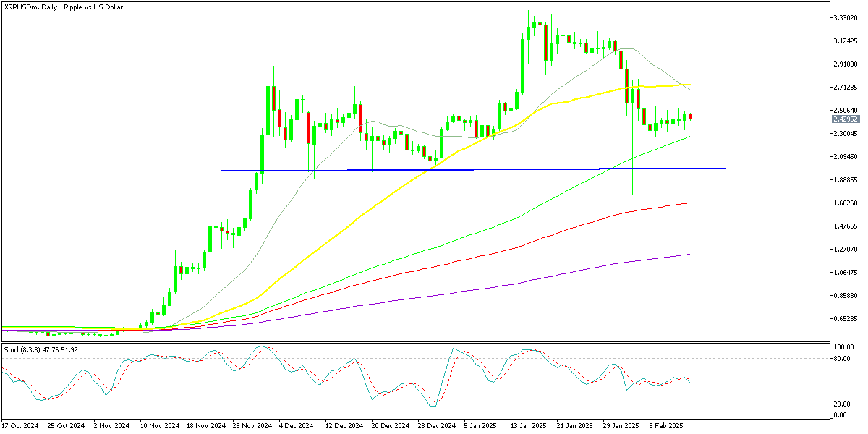Click the 21 Jan 2025 date label

pyautogui.click(x=575, y=427)
